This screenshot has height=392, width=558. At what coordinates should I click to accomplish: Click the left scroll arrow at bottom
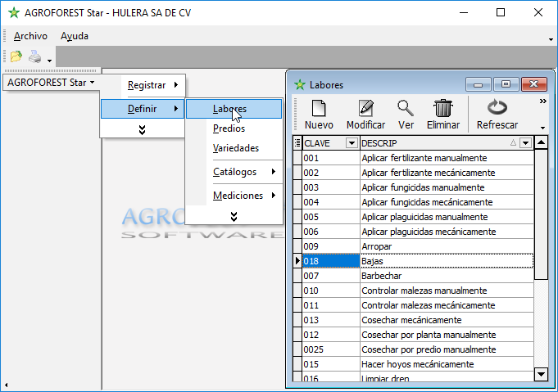tap(6, 385)
